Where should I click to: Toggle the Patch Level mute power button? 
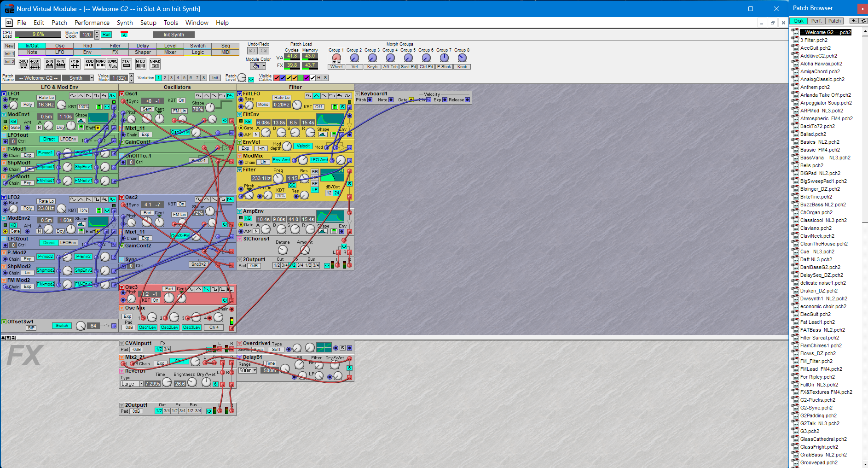[x=251, y=80]
